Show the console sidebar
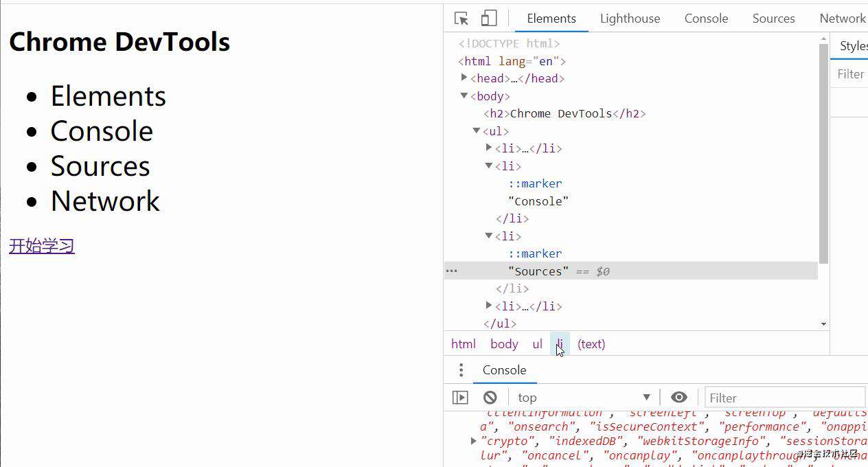The height and width of the screenshot is (467, 868). 460,398
